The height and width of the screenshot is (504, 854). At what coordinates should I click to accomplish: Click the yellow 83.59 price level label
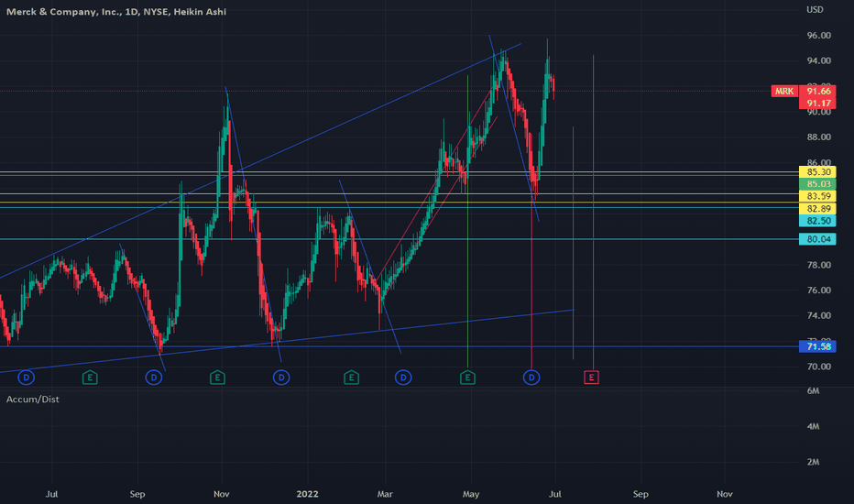(818, 196)
